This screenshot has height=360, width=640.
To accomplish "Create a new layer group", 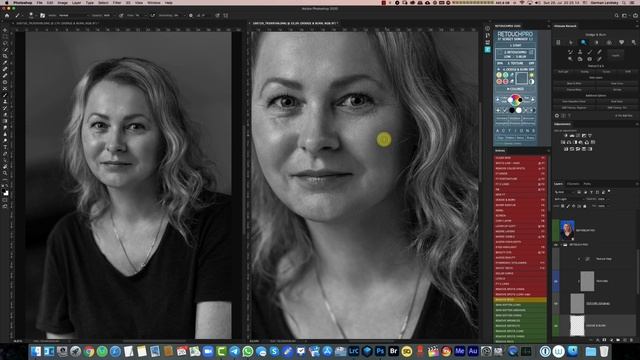I will [618, 340].
